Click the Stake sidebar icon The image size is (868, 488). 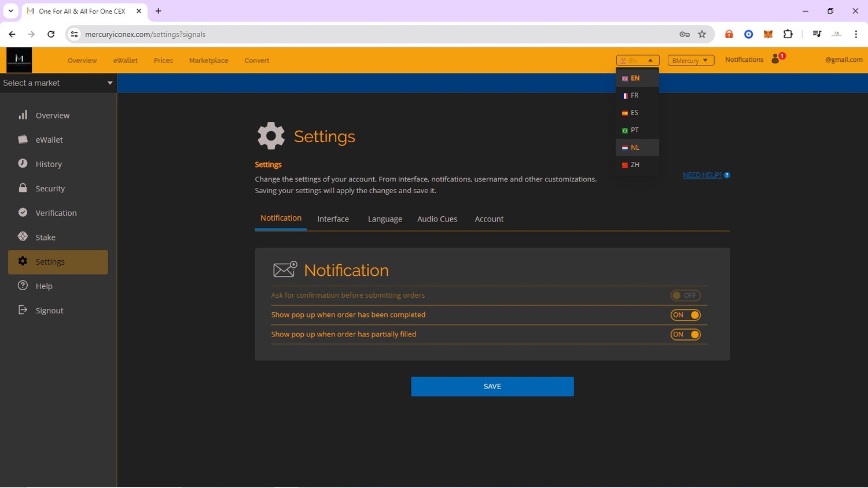[x=23, y=236]
